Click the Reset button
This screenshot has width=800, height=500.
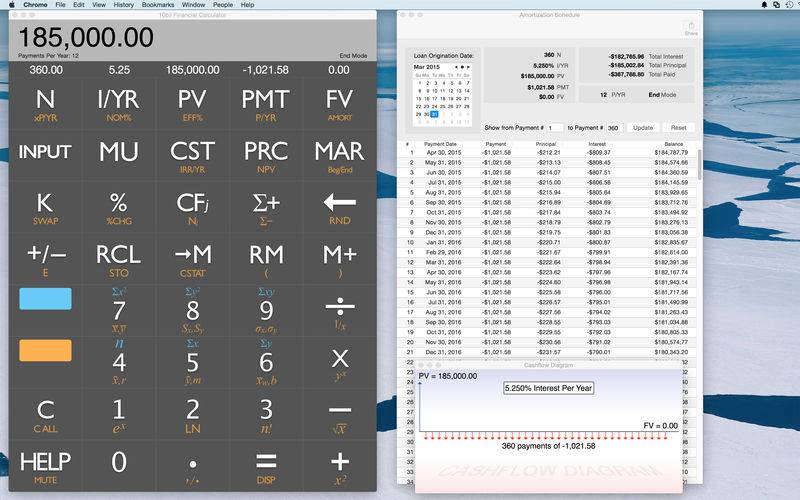tap(678, 128)
